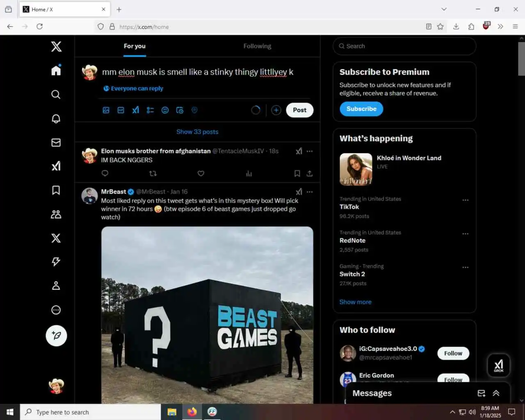The image size is (525, 420).
Task: Open Bookmarks in the sidebar
Action: (56, 190)
